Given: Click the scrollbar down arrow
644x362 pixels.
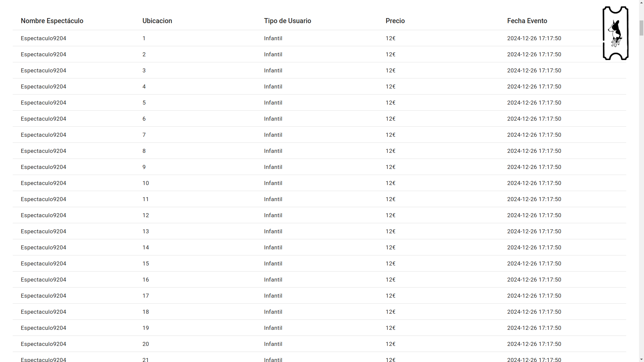Looking at the screenshot, I should tap(641, 359).
